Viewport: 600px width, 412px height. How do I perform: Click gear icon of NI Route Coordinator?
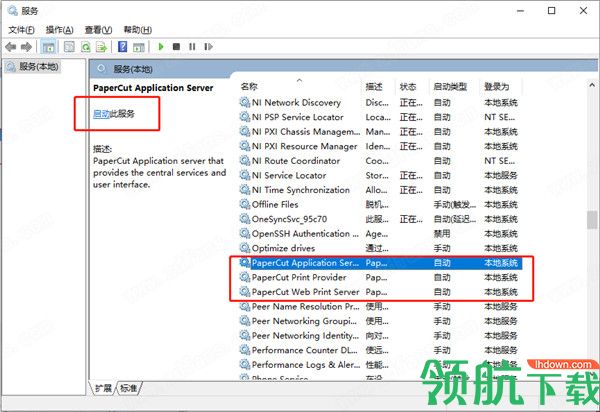[x=245, y=161]
